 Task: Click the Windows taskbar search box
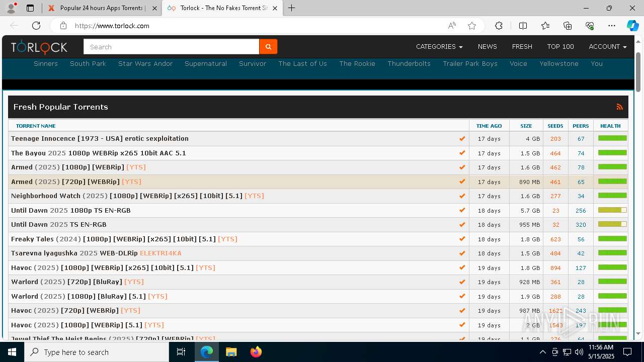[x=97, y=352]
